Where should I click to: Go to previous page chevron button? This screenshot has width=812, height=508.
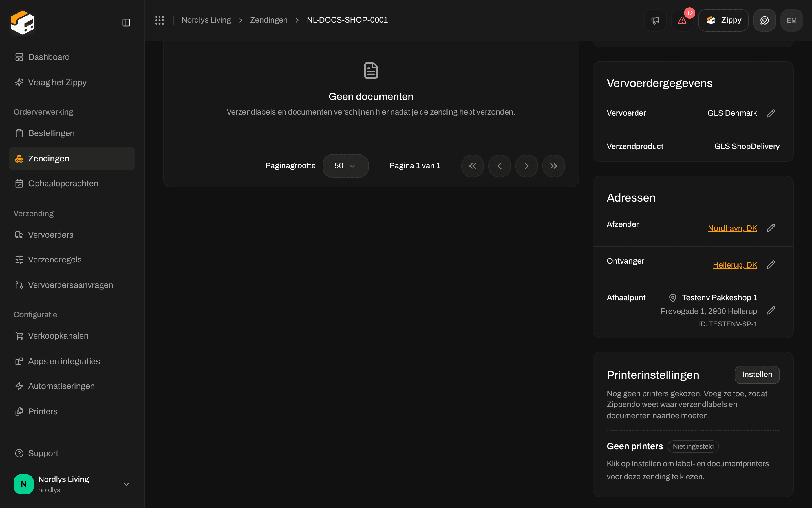point(499,166)
